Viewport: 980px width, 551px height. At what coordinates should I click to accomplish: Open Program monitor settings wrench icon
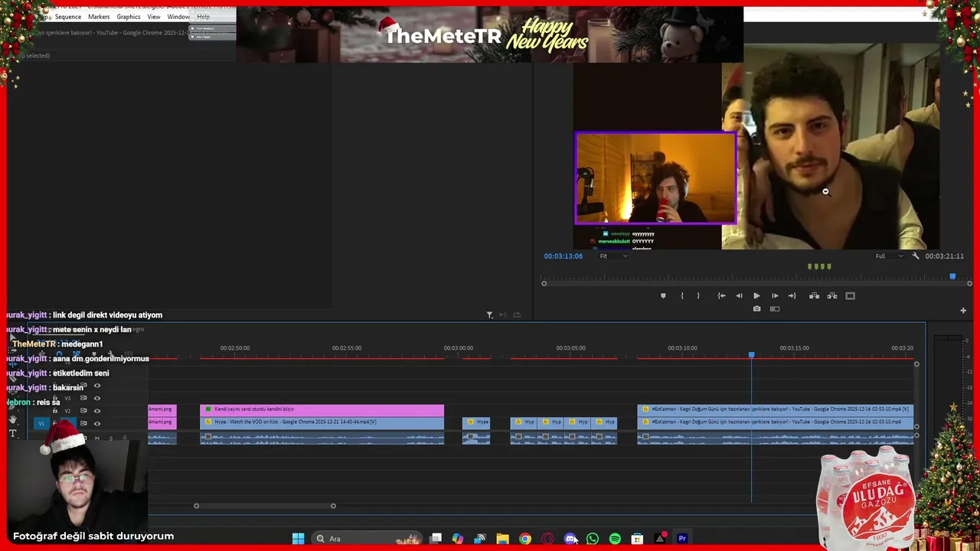tap(916, 256)
